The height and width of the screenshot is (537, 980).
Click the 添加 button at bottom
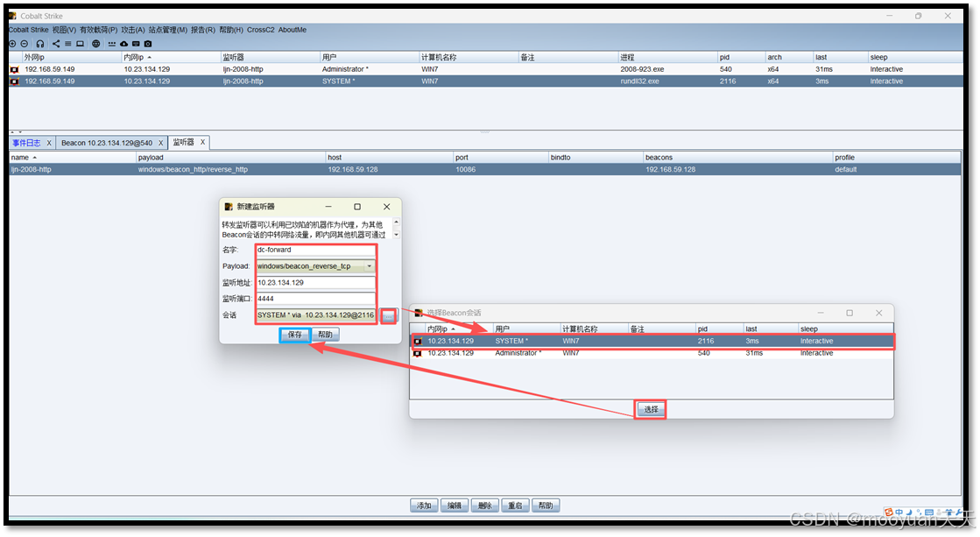[x=425, y=505]
